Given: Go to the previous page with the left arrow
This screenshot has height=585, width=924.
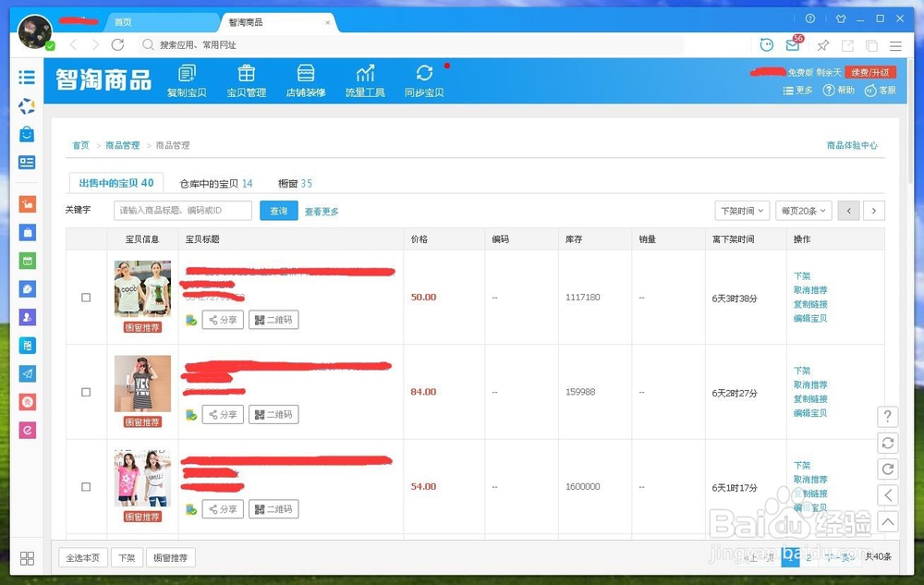Looking at the screenshot, I should (x=848, y=211).
